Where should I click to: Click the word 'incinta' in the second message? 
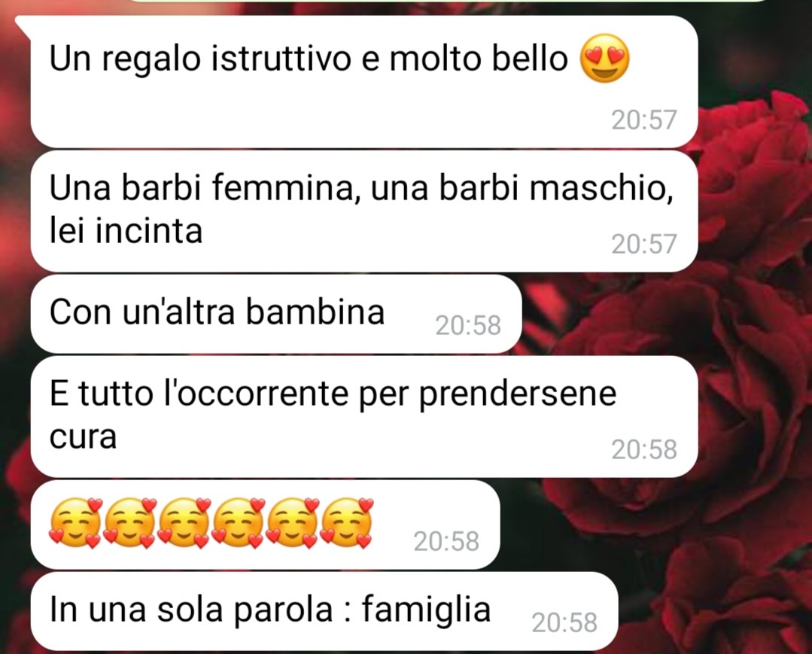point(148,231)
